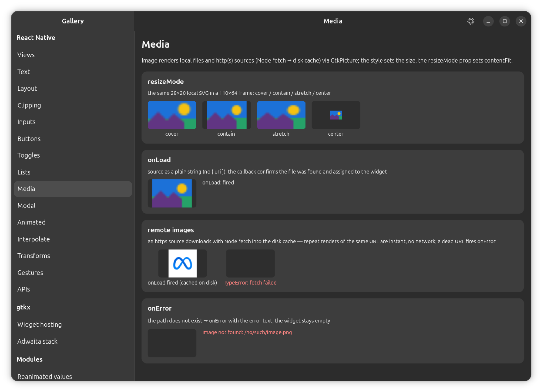Select Inputs in the sidebar
This screenshot has height=392, width=542.
[73, 122]
